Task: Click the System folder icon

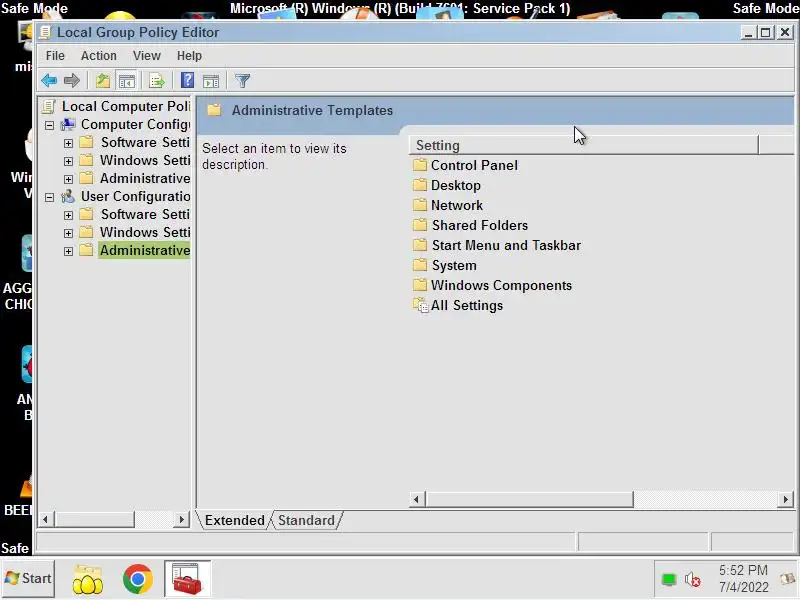Action: pyautogui.click(x=420, y=265)
